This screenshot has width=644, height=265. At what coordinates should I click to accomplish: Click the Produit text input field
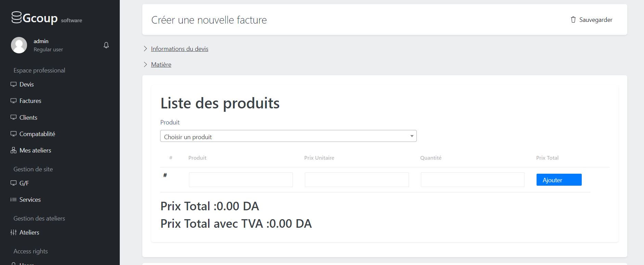(241, 180)
